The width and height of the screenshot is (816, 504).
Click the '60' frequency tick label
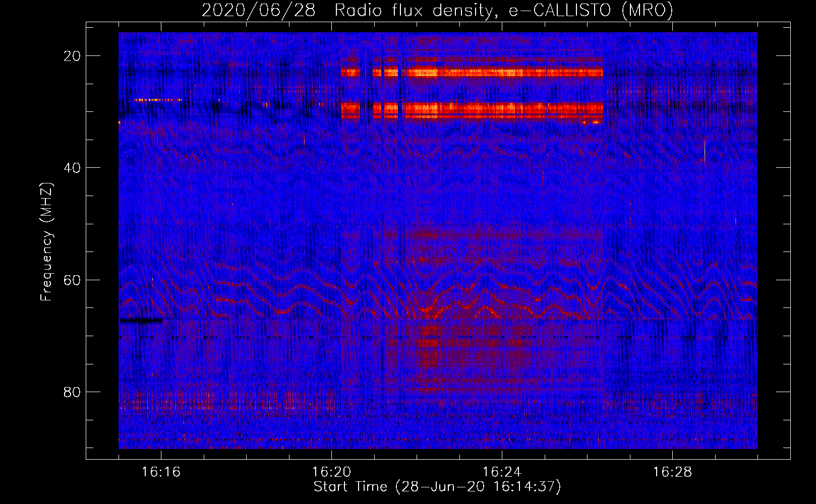73,280
